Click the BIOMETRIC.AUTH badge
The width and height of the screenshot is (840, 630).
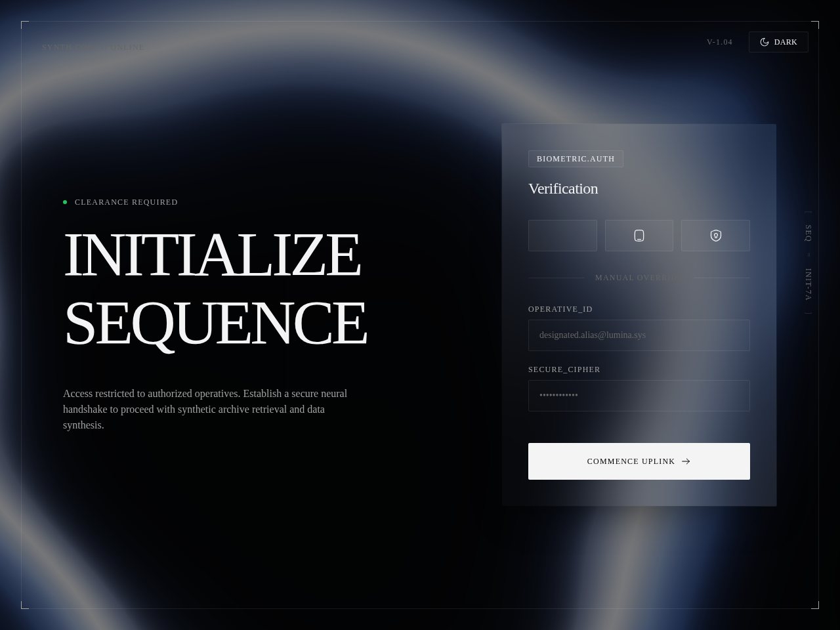click(x=576, y=159)
